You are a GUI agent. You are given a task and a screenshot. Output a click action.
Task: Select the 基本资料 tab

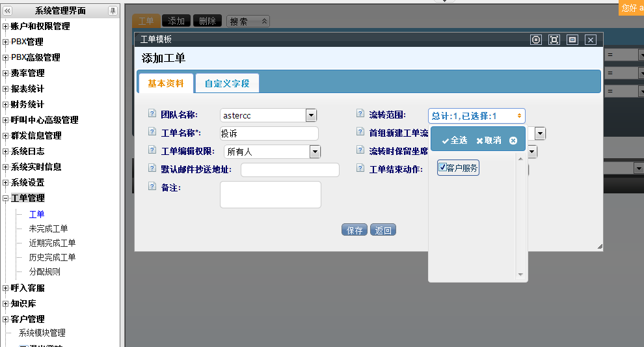(165, 83)
